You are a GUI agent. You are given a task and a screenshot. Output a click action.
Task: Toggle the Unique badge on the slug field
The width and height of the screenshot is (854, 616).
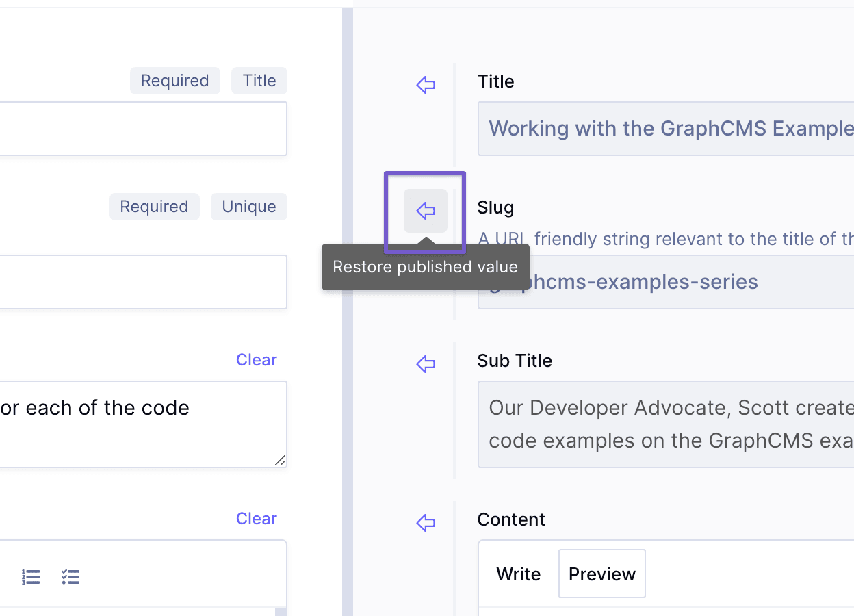tap(248, 206)
